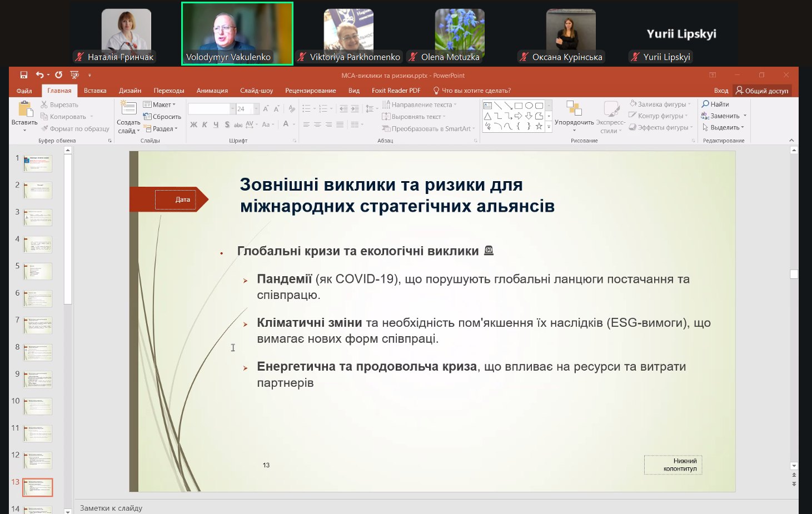
Task: Click the Find (Найти) magnifier icon
Action: 705,104
